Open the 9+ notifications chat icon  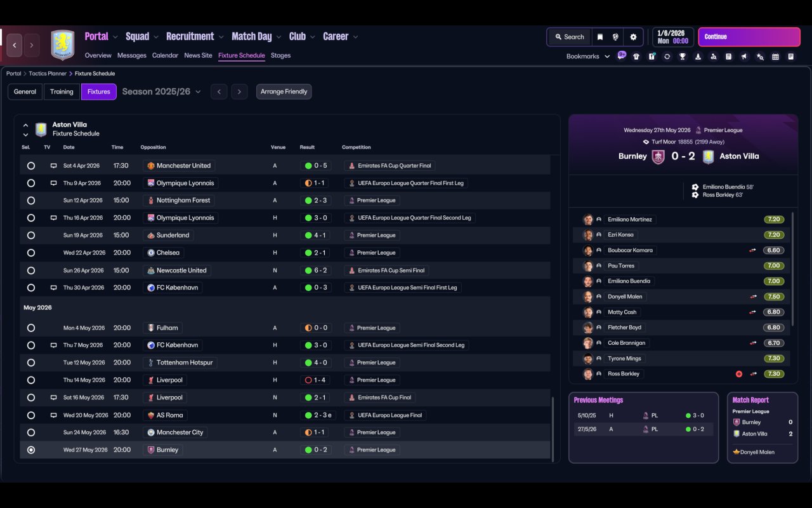tap(622, 56)
